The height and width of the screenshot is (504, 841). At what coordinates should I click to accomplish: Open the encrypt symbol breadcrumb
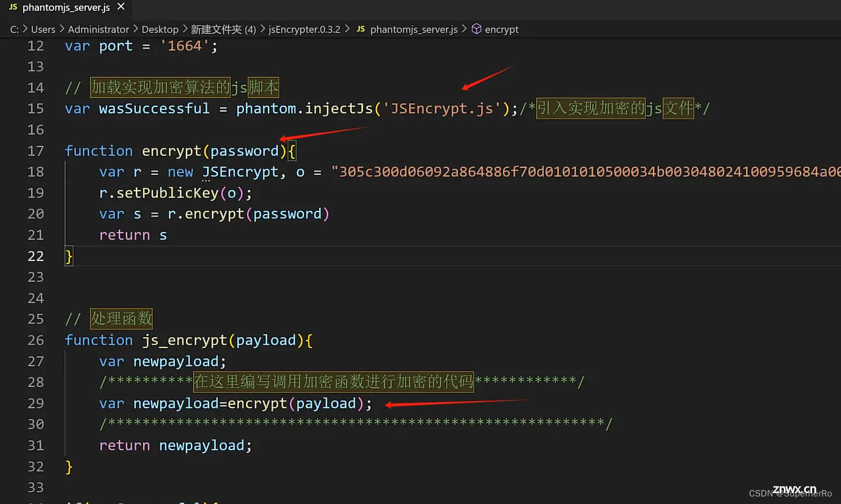pyautogui.click(x=501, y=29)
